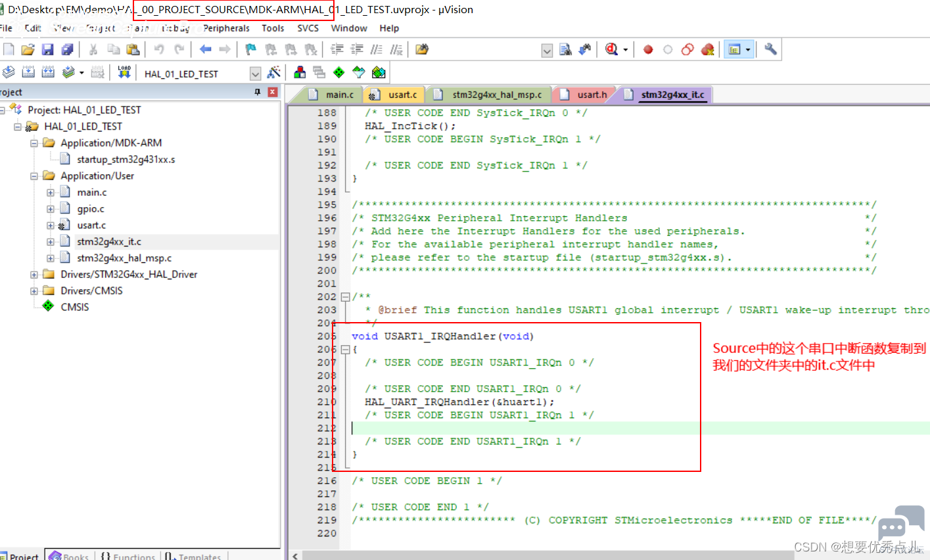Viewport: 930px width, 560px height.
Task: Click the Download LOAD icon
Action: click(124, 72)
